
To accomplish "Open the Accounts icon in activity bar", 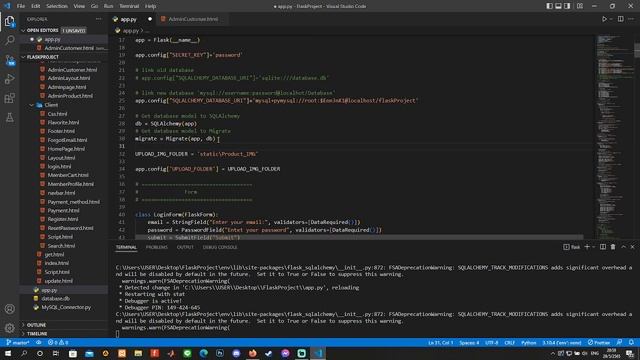I will coord(9,309).
